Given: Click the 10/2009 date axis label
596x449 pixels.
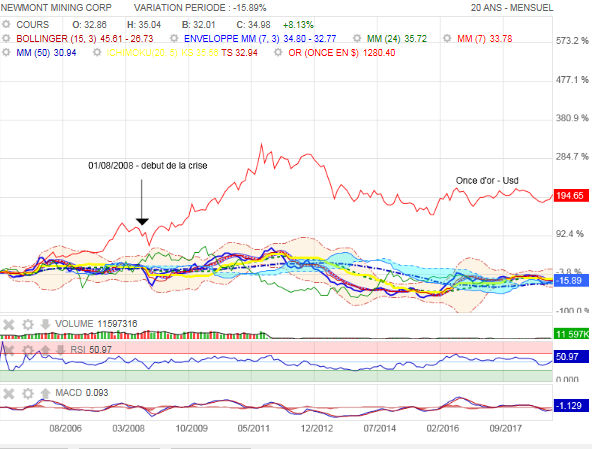Looking at the screenshot, I should tap(191, 429).
